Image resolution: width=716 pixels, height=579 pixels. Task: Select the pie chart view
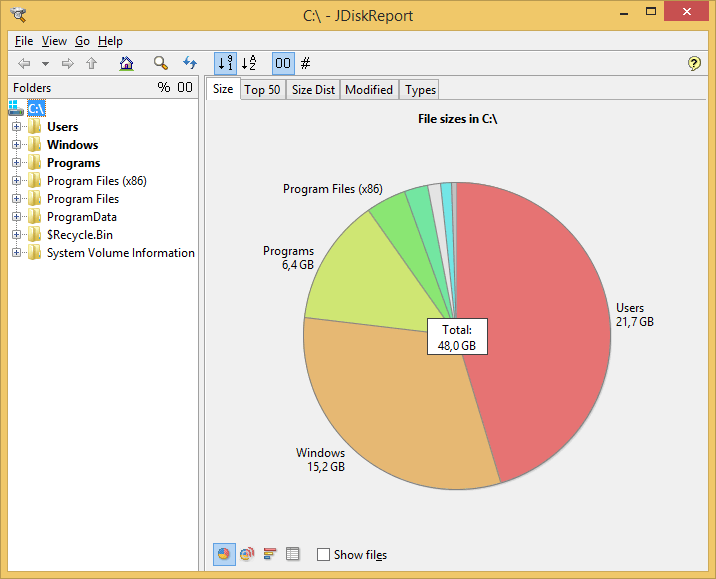point(224,554)
